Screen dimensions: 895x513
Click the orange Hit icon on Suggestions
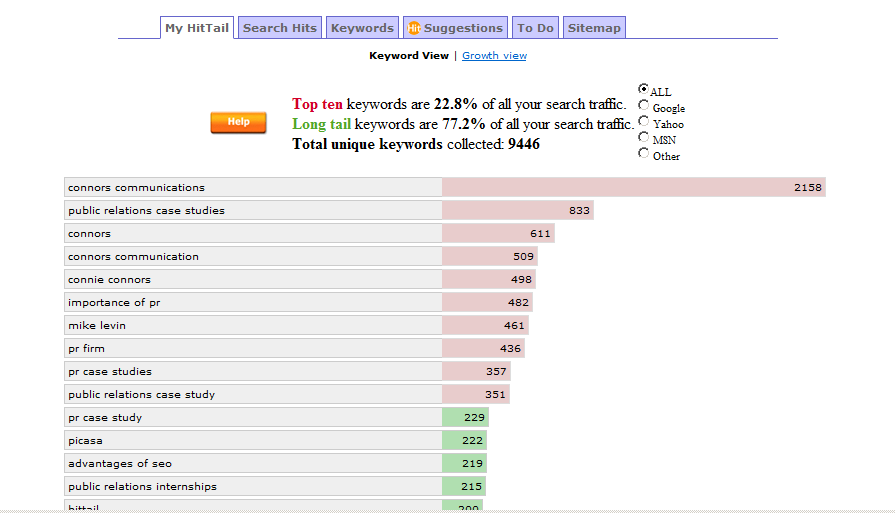(x=414, y=28)
